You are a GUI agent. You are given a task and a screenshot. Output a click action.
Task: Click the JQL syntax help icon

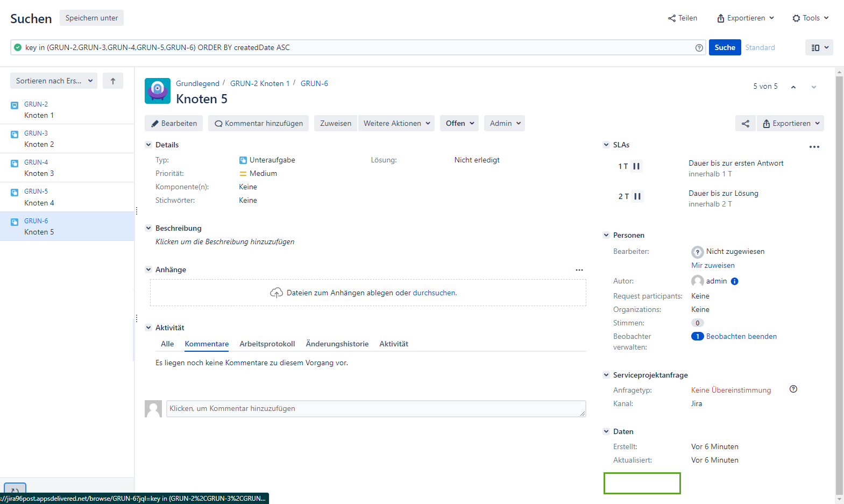[x=699, y=48]
